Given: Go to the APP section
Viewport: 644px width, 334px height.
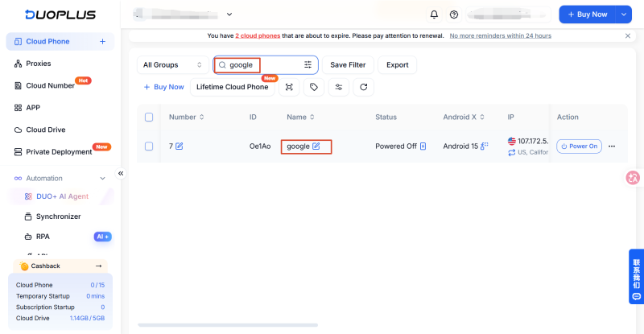Looking at the screenshot, I should pyautogui.click(x=33, y=108).
